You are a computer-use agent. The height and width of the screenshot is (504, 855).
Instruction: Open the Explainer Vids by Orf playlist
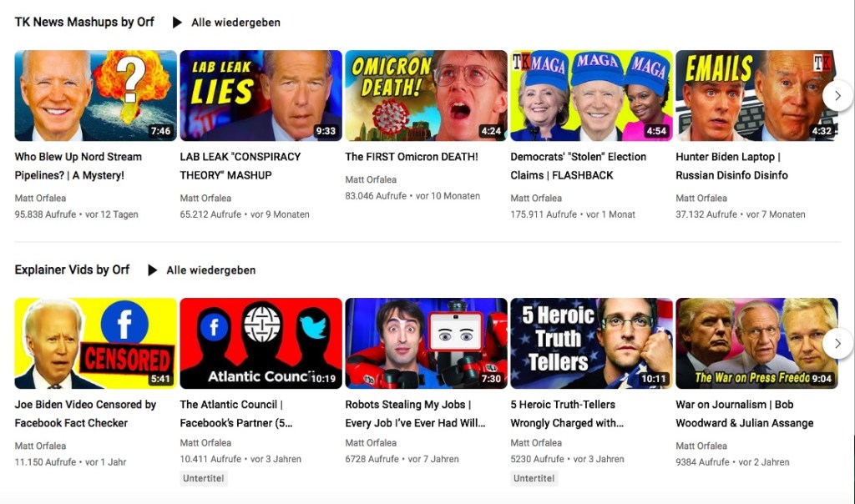72,270
